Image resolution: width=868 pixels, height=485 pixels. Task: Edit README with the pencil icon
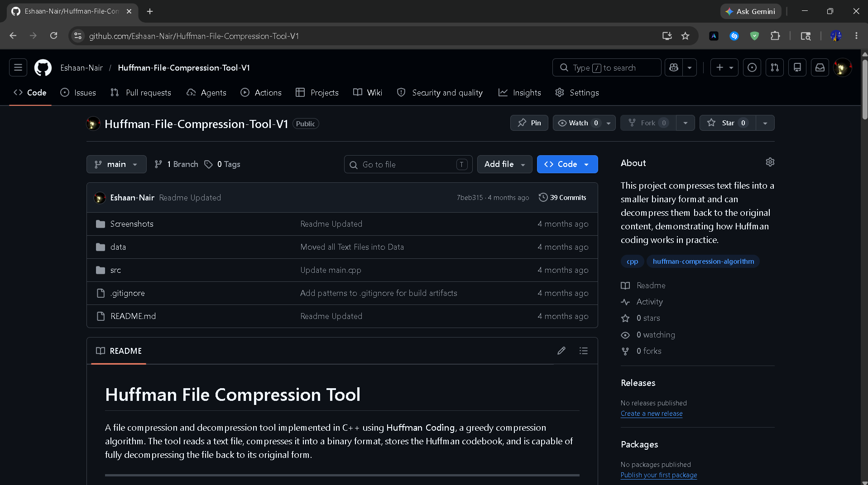(x=561, y=351)
